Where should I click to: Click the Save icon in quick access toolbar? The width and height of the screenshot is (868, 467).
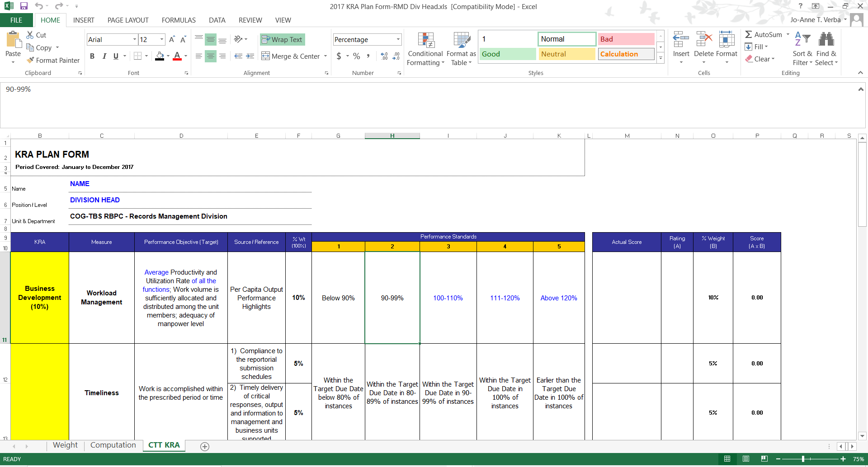(x=24, y=6)
